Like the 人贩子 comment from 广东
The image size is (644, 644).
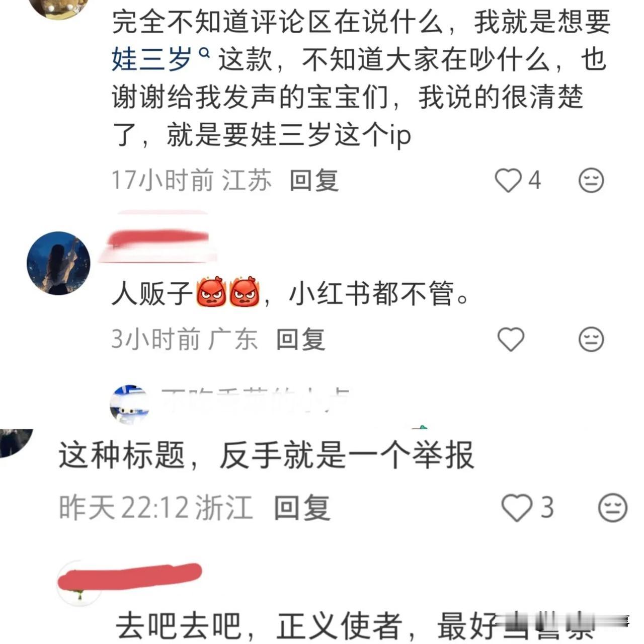[511, 339]
